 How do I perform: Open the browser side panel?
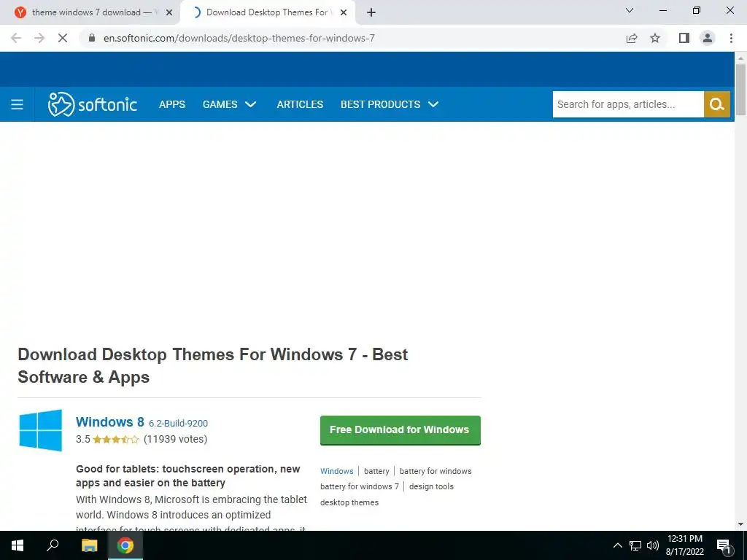click(x=684, y=38)
